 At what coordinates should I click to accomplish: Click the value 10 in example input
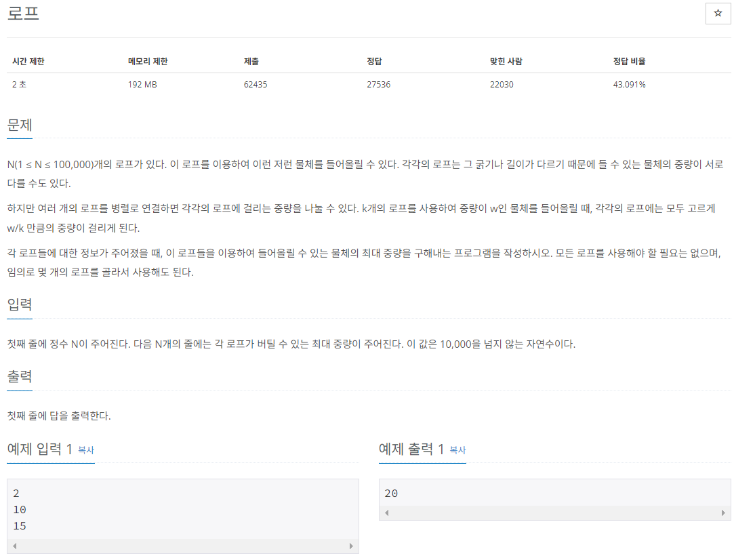(x=20, y=509)
